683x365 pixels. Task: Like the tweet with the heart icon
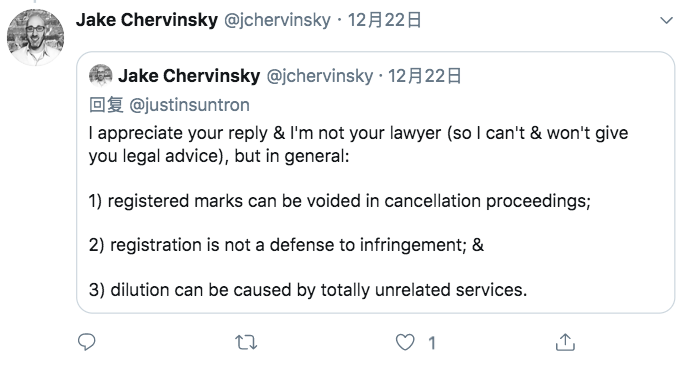pyautogui.click(x=405, y=342)
